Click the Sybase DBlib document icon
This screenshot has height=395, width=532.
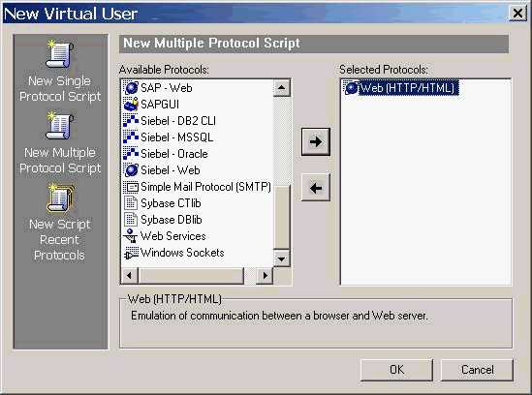coord(131,220)
